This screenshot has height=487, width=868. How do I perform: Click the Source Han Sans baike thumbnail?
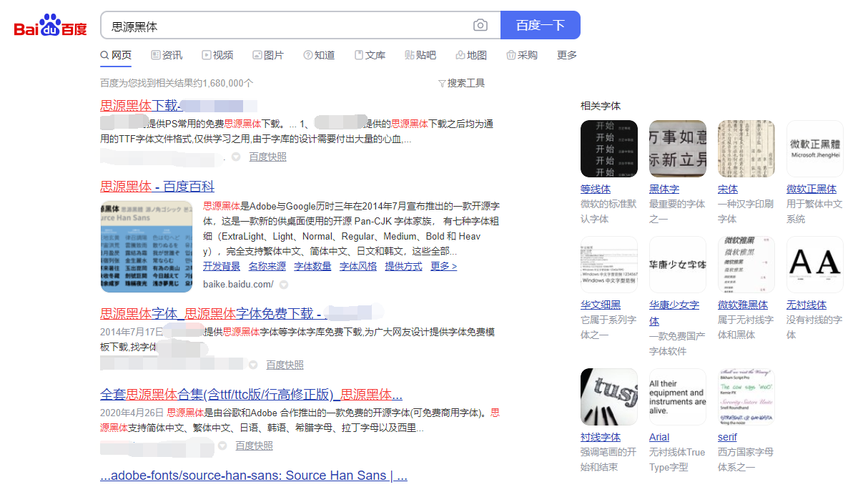pos(147,246)
